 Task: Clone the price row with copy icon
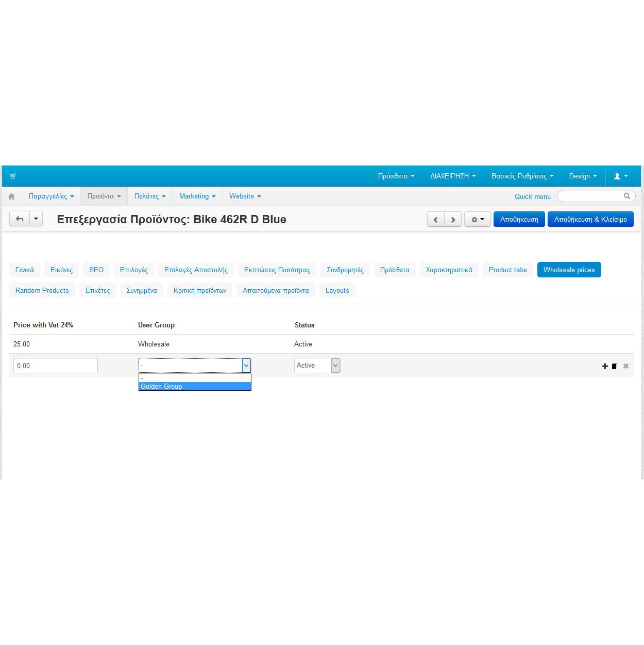[x=615, y=366]
